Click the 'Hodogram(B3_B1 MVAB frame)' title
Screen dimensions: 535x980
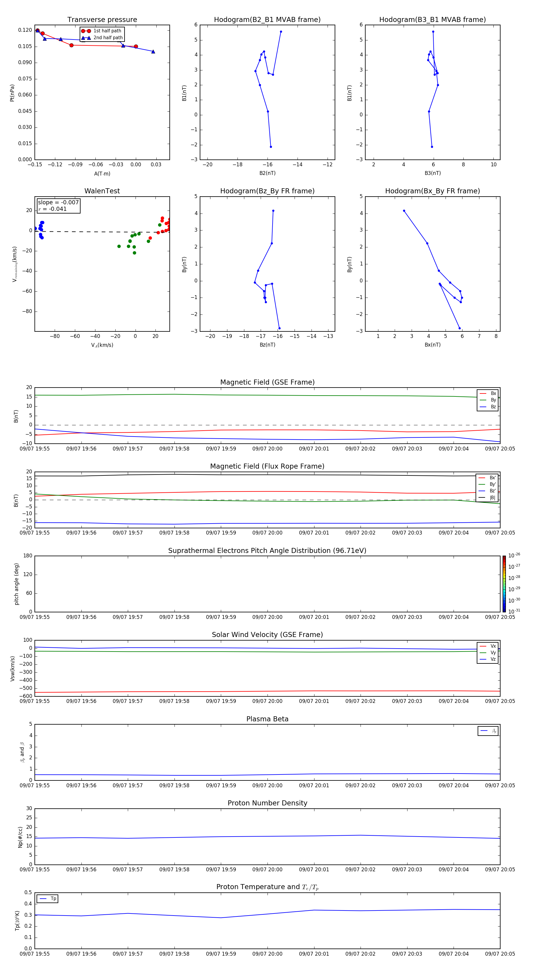pos(432,20)
